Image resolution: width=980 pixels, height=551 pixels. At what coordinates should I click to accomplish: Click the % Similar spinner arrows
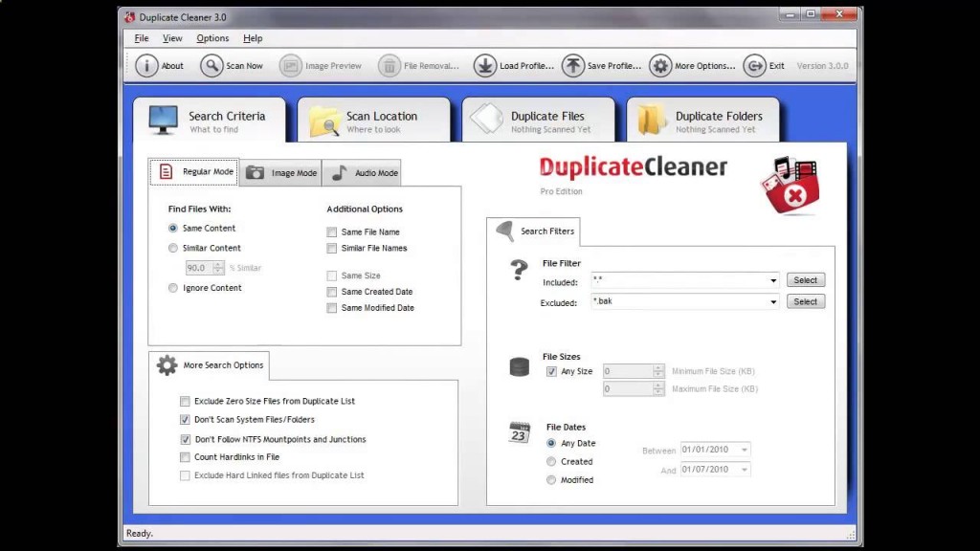(x=218, y=268)
